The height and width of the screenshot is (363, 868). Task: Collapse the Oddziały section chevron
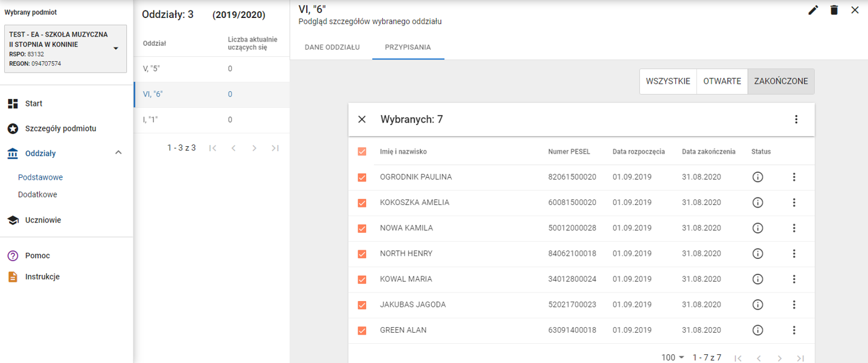tap(118, 153)
